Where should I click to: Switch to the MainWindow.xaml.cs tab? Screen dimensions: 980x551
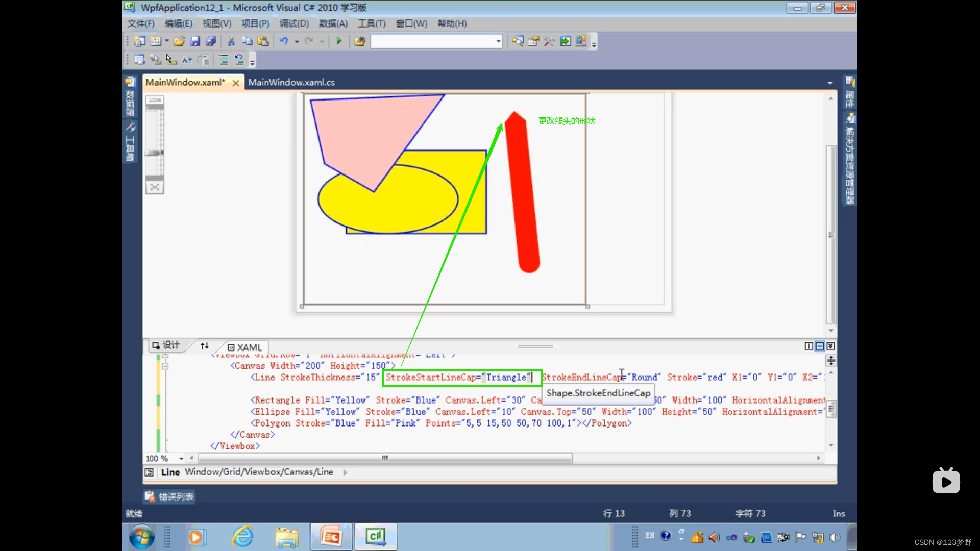click(x=291, y=82)
